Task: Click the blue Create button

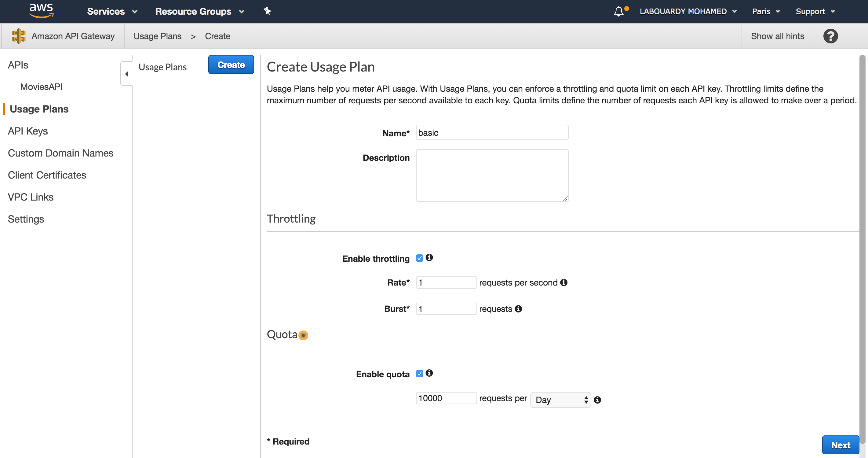Action: [x=231, y=65]
